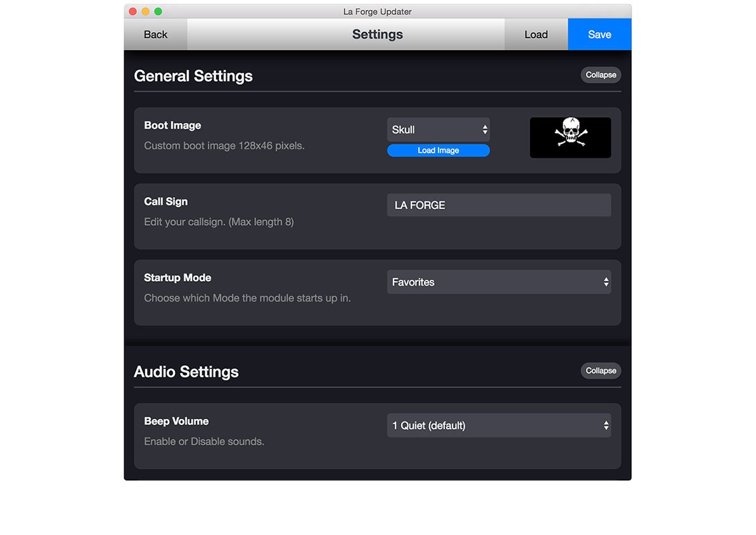
Task: Click 'Enable or Disable sounds.' text
Action: point(204,441)
